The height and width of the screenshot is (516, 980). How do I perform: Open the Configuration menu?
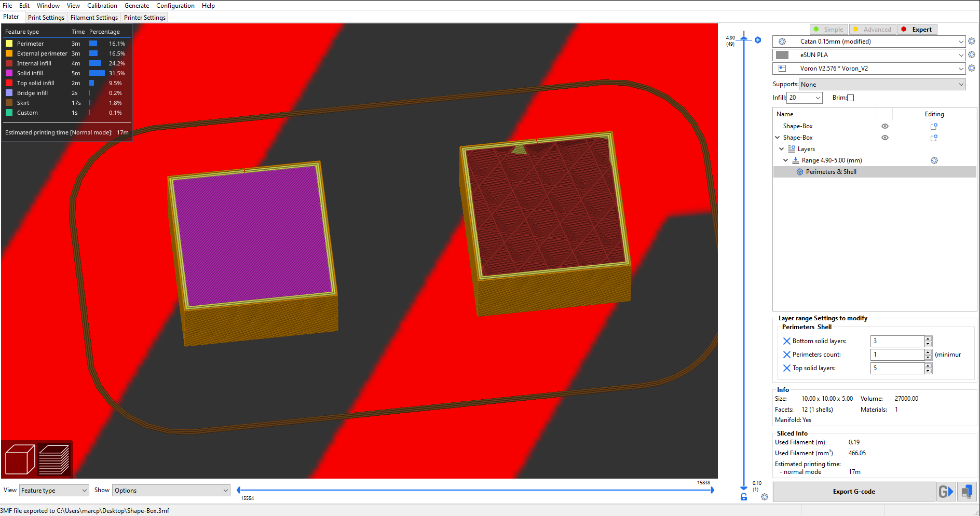coord(175,6)
